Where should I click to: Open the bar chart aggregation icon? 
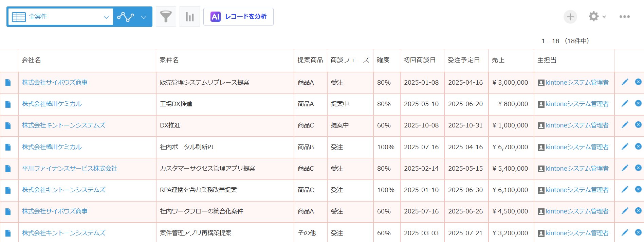click(189, 17)
